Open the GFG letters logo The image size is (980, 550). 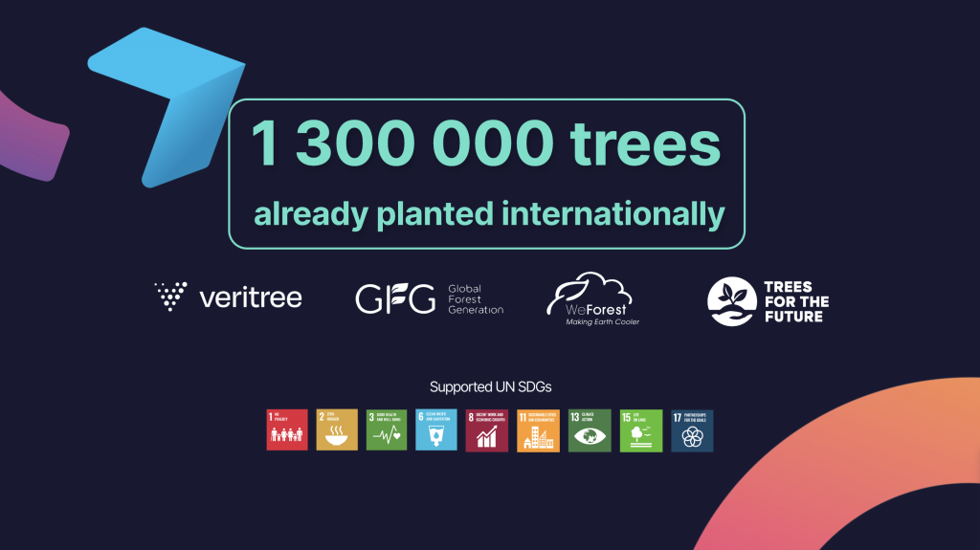tap(394, 299)
